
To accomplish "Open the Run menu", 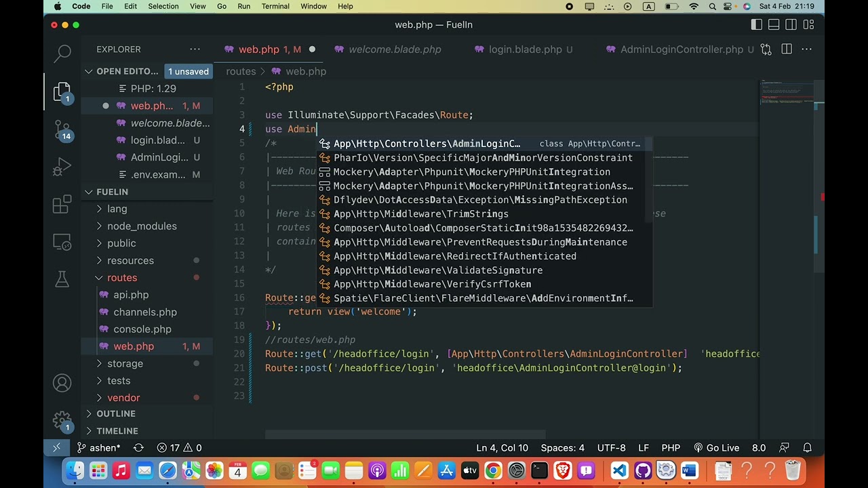I will (244, 6).
